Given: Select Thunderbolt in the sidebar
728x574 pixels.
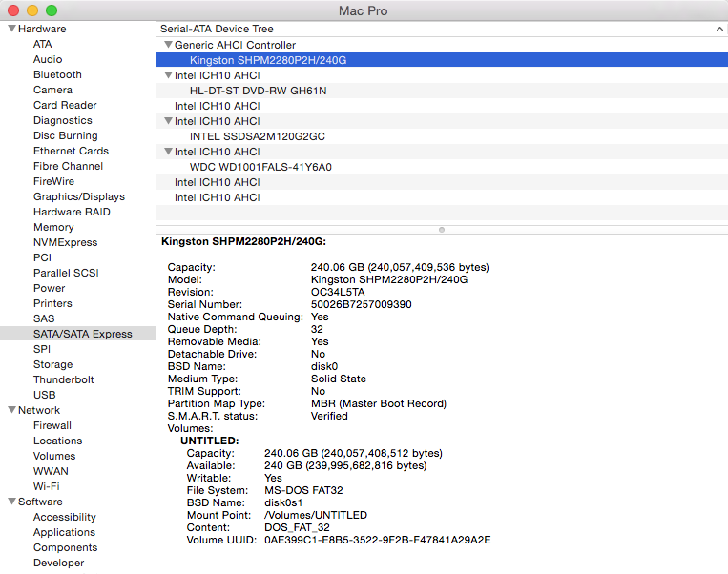Looking at the screenshot, I should 63,379.
